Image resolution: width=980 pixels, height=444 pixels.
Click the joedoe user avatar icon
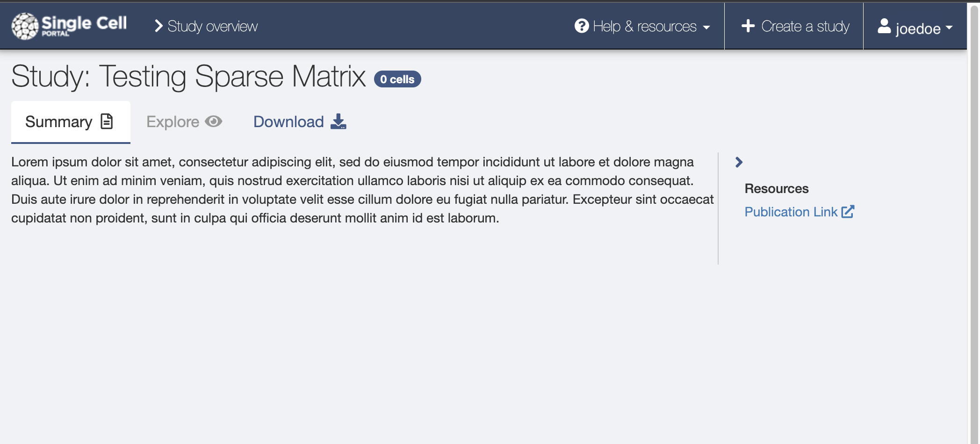pyautogui.click(x=884, y=26)
